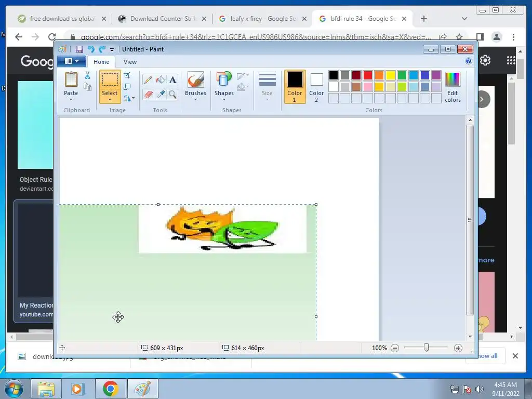This screenshot has height=399, width=532.
Task: Click the Brushes tool icon
Action: (195, 79)
